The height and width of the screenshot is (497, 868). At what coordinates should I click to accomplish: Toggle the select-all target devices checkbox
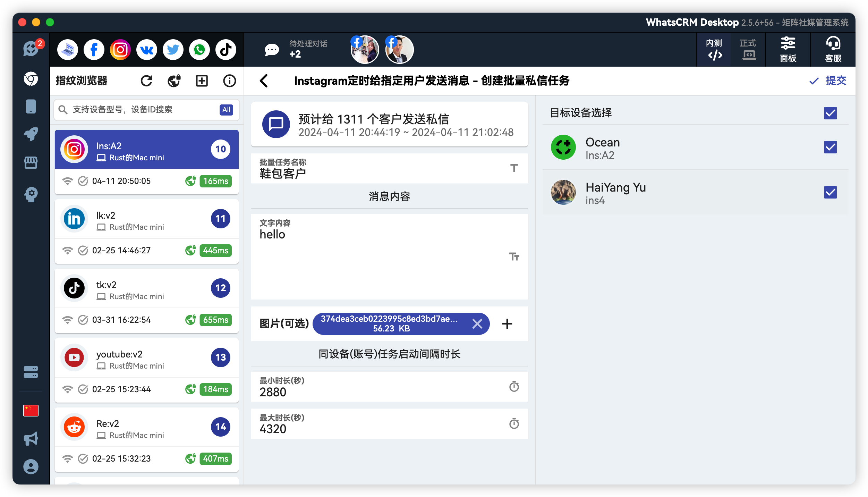tap(831, 113)
